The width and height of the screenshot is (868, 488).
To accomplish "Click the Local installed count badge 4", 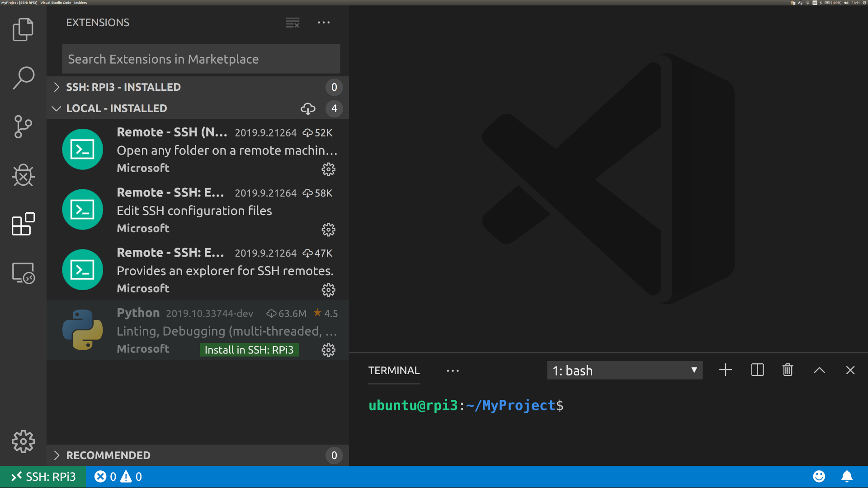I will pyautogui.click(x=334, y=108).
